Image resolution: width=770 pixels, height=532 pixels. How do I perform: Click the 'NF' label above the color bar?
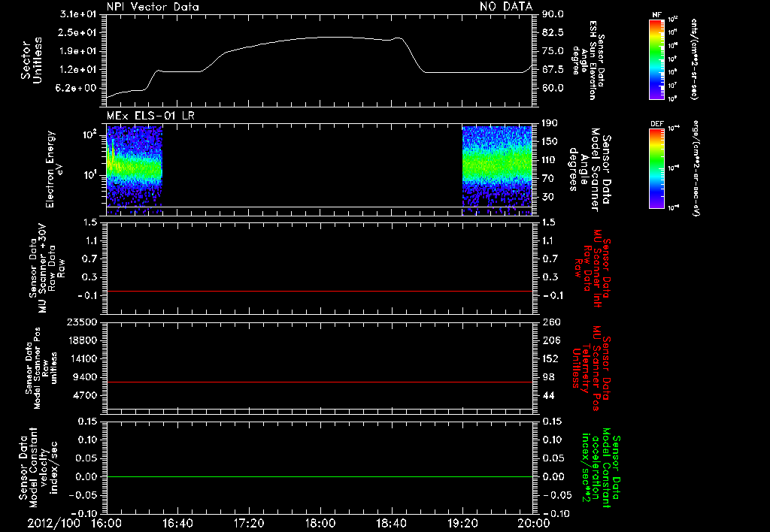tap(657, 15)
